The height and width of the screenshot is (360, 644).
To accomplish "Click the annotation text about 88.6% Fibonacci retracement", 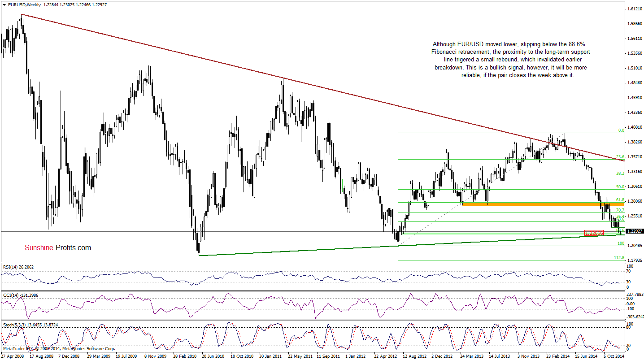I will tap(511, 60).
